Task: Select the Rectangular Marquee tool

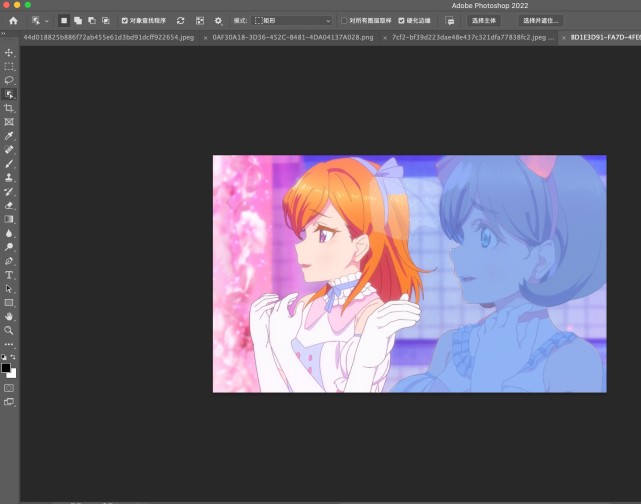Action: pos(9,67)
